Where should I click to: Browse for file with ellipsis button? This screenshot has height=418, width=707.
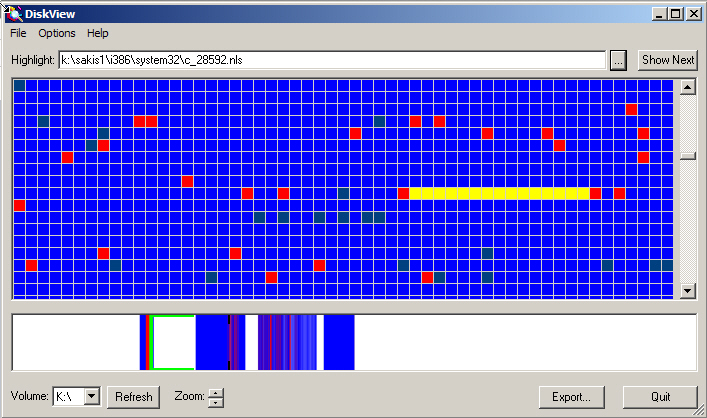click(x=618, y=60)
